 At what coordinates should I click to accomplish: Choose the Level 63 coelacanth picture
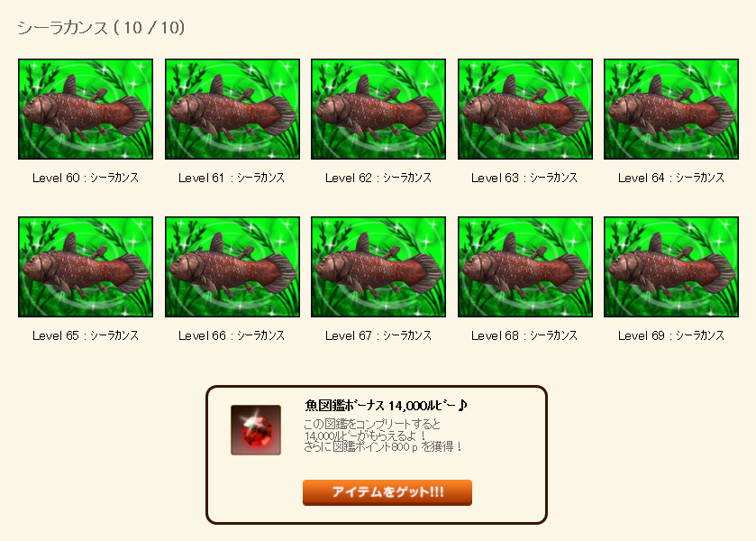point(525,109)
